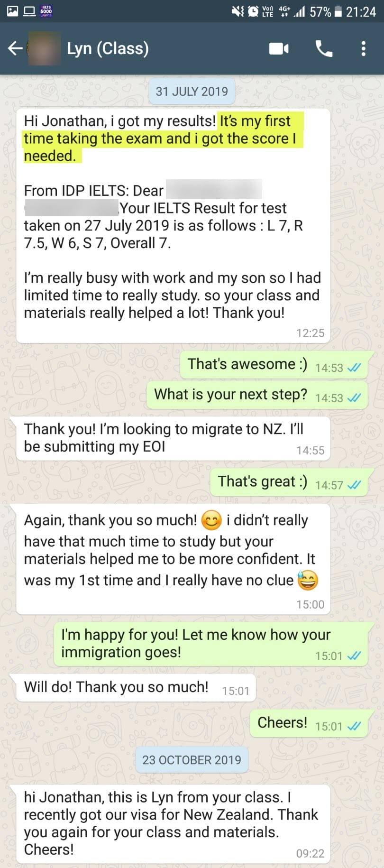Screen dimensions: 384x868
Task: Select the 31 JULY 2019 date label
Action: tap(192, 91)
